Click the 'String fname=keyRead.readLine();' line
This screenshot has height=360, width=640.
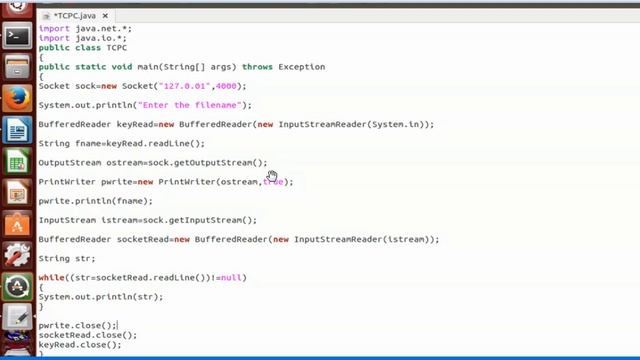(x=122, y=144)
